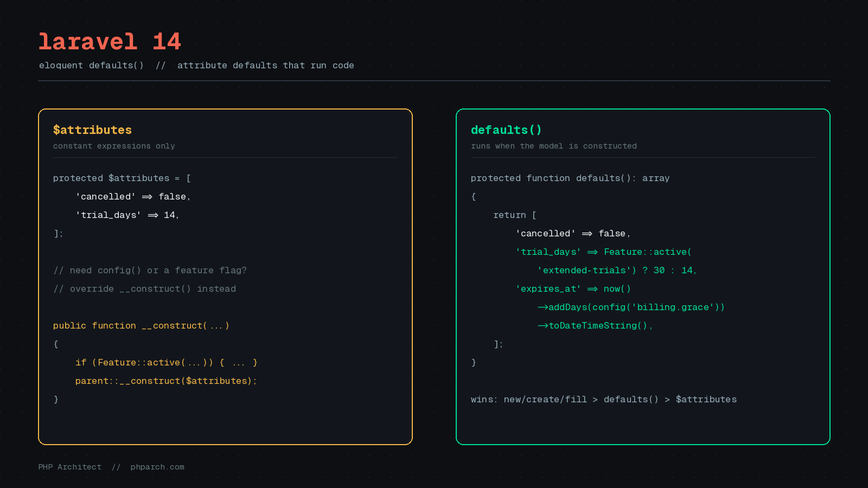Click the subtitle 'eloquent defaults() // attribute defaults that run code'
Image resolution: width=868 pixels, height=488 pixels.
pyautogui.click(x=196, y=66)
